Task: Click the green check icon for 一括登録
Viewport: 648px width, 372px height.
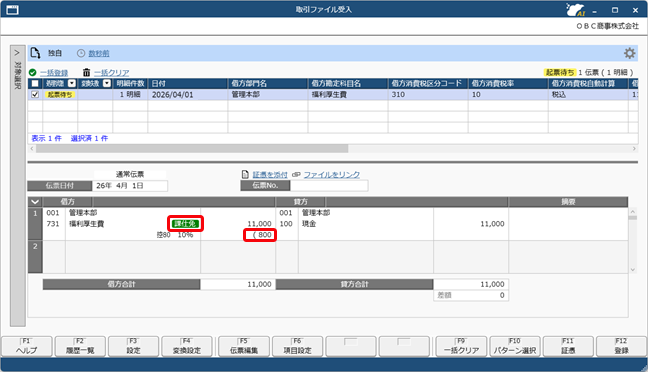Action: click(33, 73)
